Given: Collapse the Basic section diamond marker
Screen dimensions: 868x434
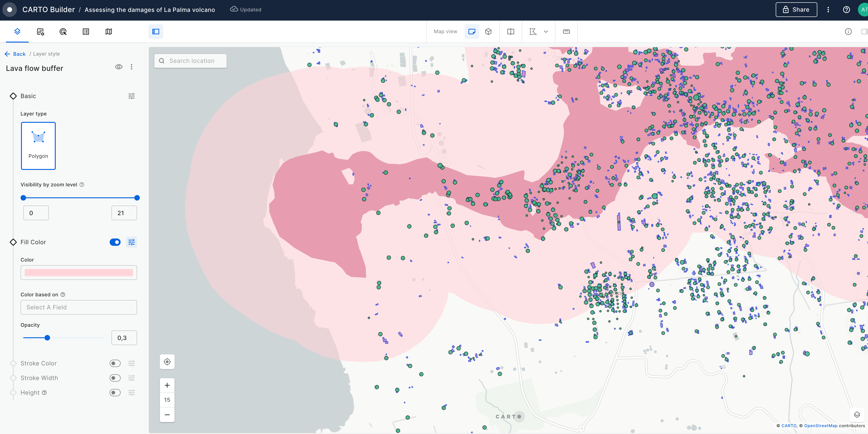Looking at the screenshot, I should 13,96.
